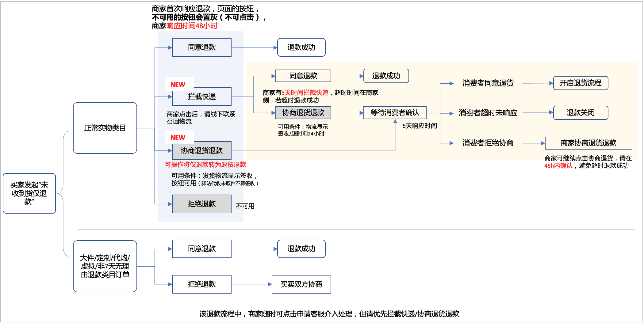Click 消费者超时未响应 branch label

pos(488,113)
